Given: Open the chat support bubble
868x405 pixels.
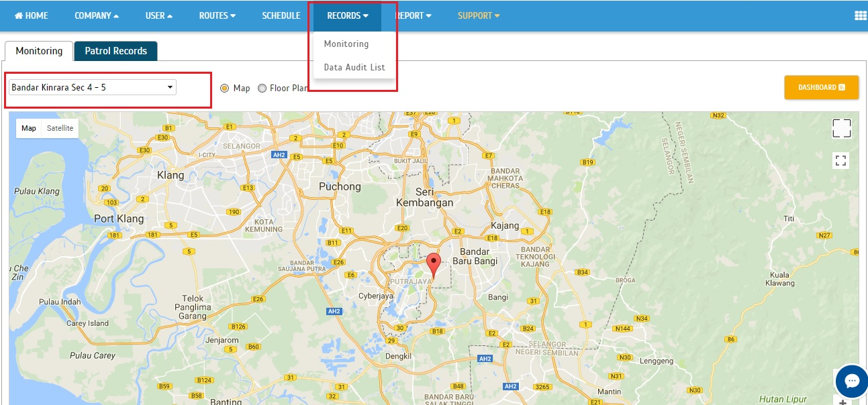Looking at the screenshot, I should click(x=852, y=382).
